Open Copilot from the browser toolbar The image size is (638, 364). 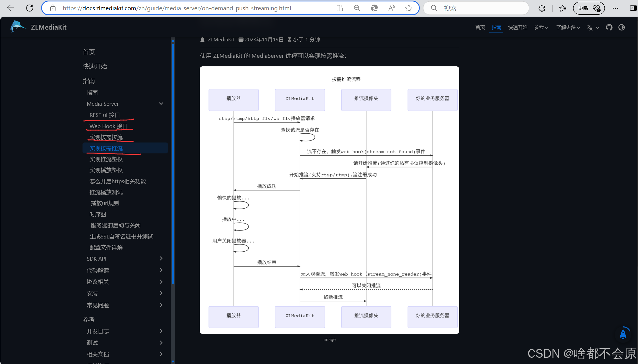pyautogui.click(x=374, y=8)
